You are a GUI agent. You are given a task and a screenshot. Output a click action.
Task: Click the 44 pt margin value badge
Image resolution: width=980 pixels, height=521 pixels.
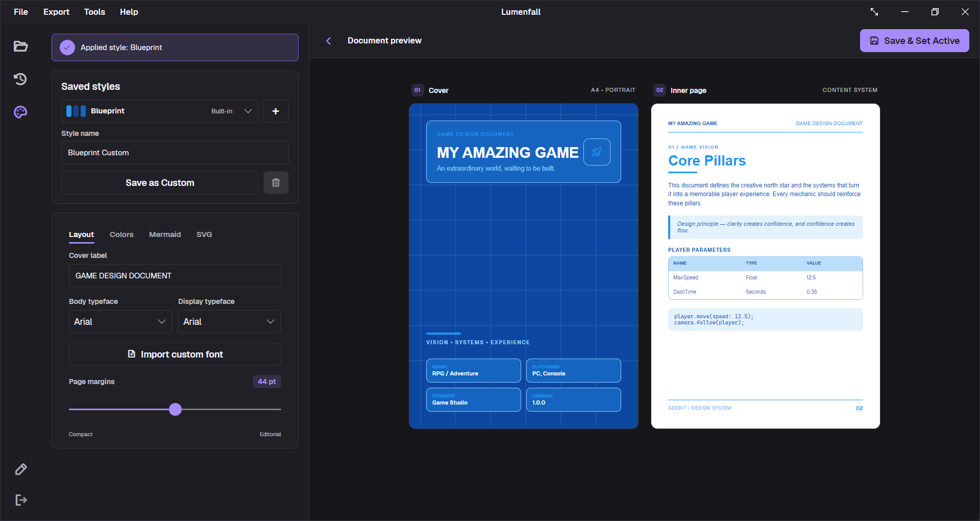[267, 382]
